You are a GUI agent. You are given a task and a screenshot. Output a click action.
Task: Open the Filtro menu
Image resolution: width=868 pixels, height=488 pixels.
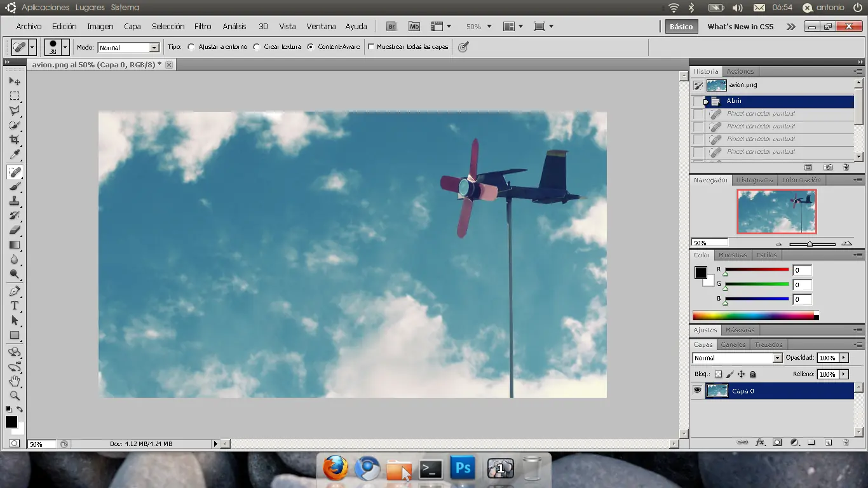(x=203, y=27)
